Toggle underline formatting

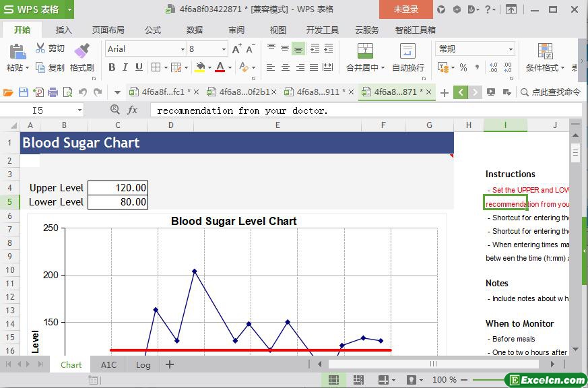click(x=139, y=67)
